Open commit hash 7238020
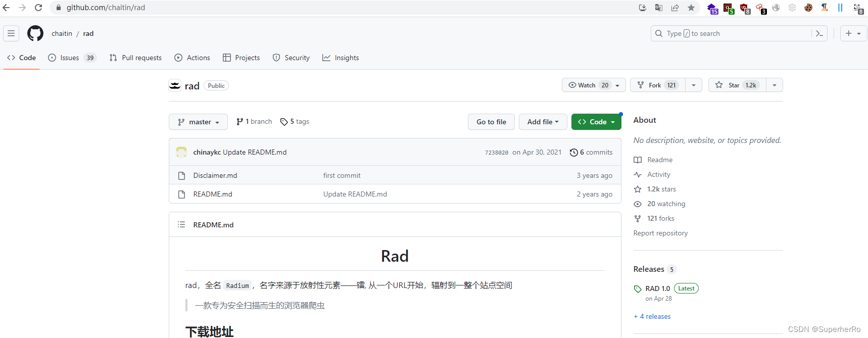 pos(497,153)
